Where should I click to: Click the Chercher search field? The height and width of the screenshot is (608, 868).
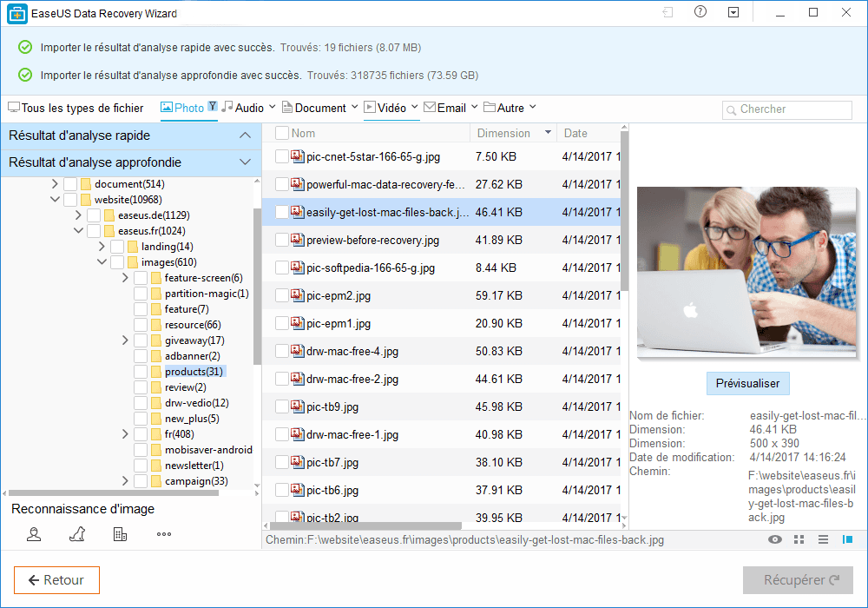787,109
